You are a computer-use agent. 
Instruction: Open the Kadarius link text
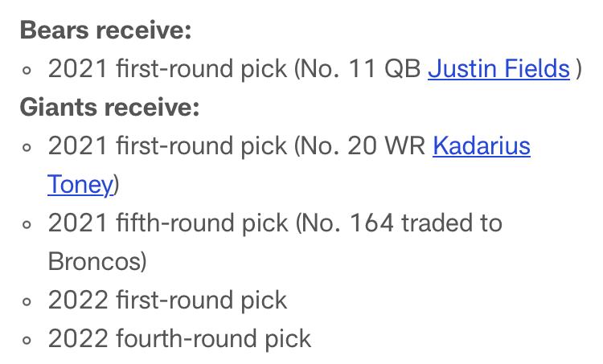(482, 146)
